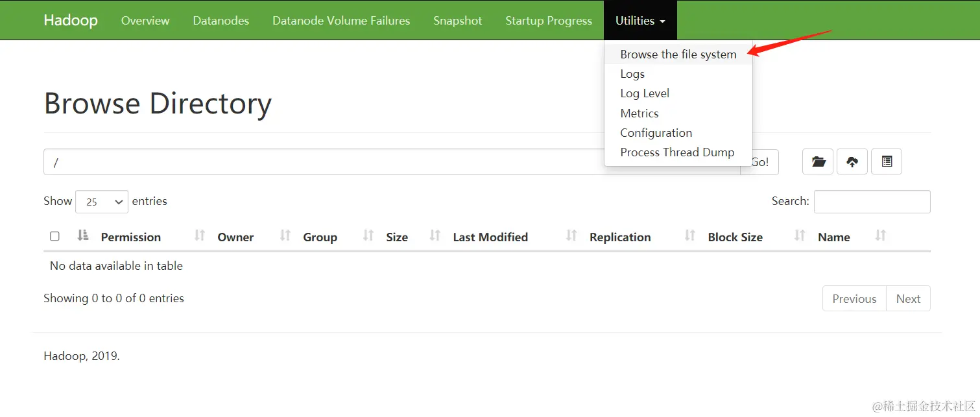Go to the Startup Progress tab
This screenshot has width=980, height=417.
coord(549,20)
